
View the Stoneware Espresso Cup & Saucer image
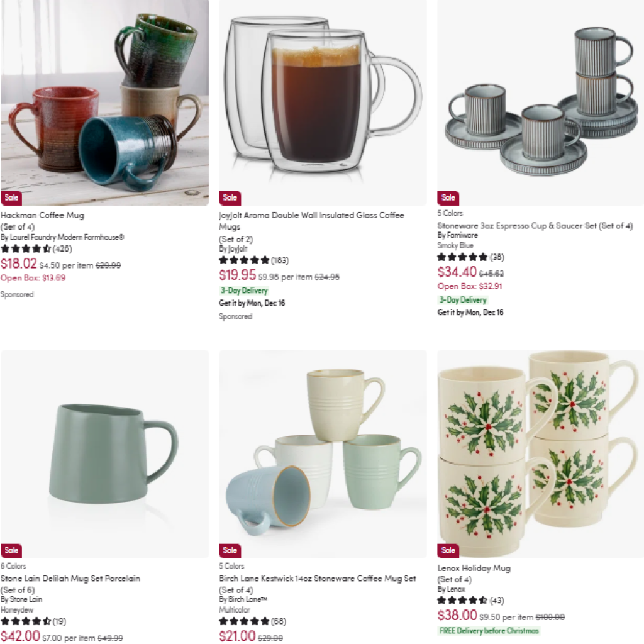coord(540,103)
